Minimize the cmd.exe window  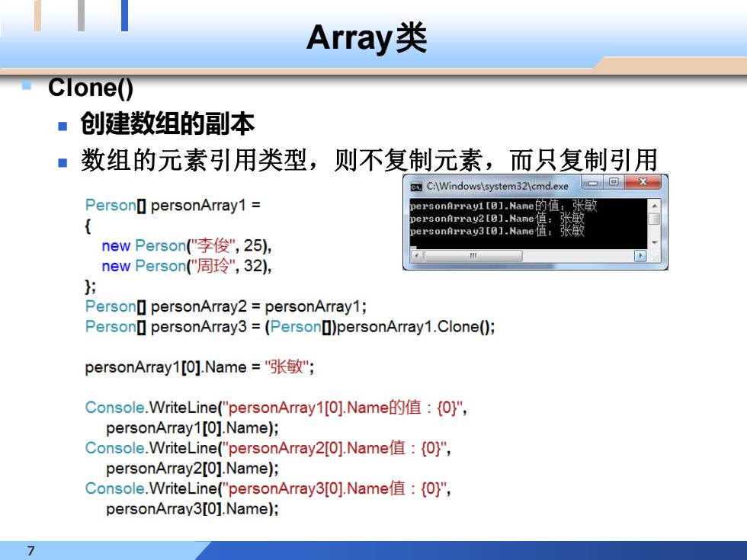593,183
